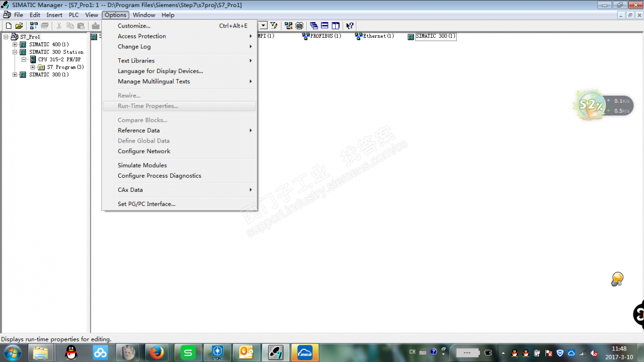This screenshot has height=362, width=644.
Task: Collapse the S7_Pro1 project tree node
Action: 6,37
